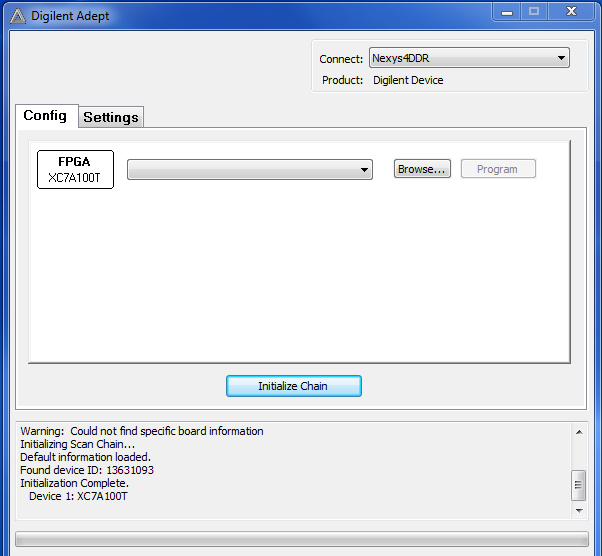This screenshot has height=556, width=602.
Task: Click the log panel scrollbar thumb
Action: 578,485
